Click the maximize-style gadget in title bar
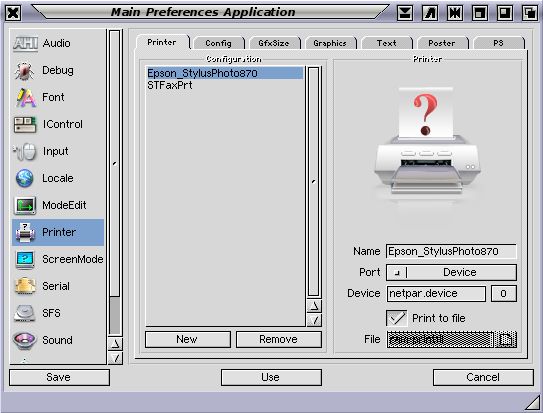This screenshot has width=543, height=413. point(505,13)
